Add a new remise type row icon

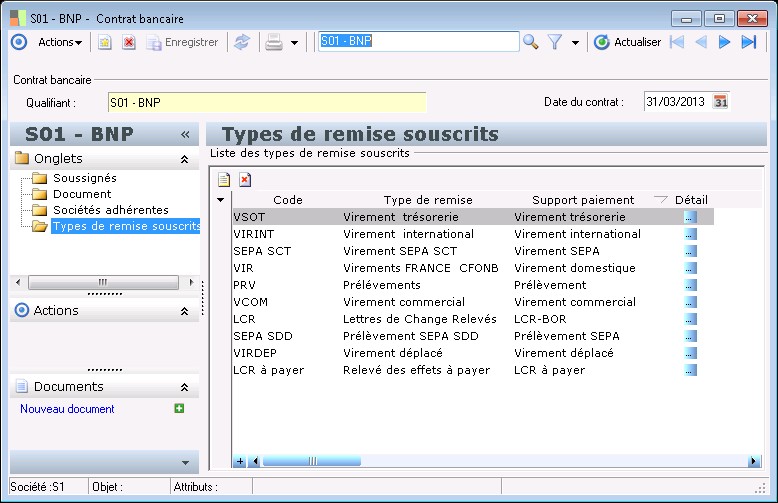click(224, 180)
